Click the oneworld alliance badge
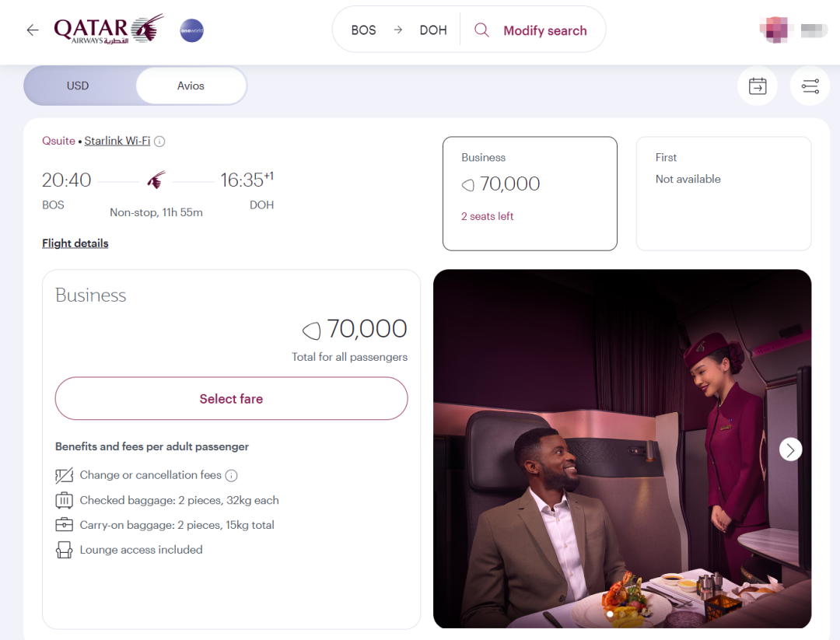 (x=191, y=30)
